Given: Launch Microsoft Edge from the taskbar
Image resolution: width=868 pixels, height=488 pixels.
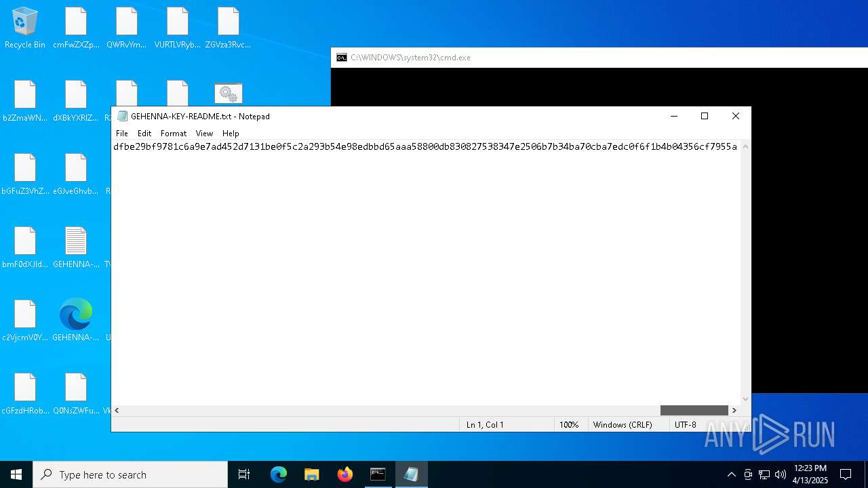Looking at the screenshot, I should point(279,474).
